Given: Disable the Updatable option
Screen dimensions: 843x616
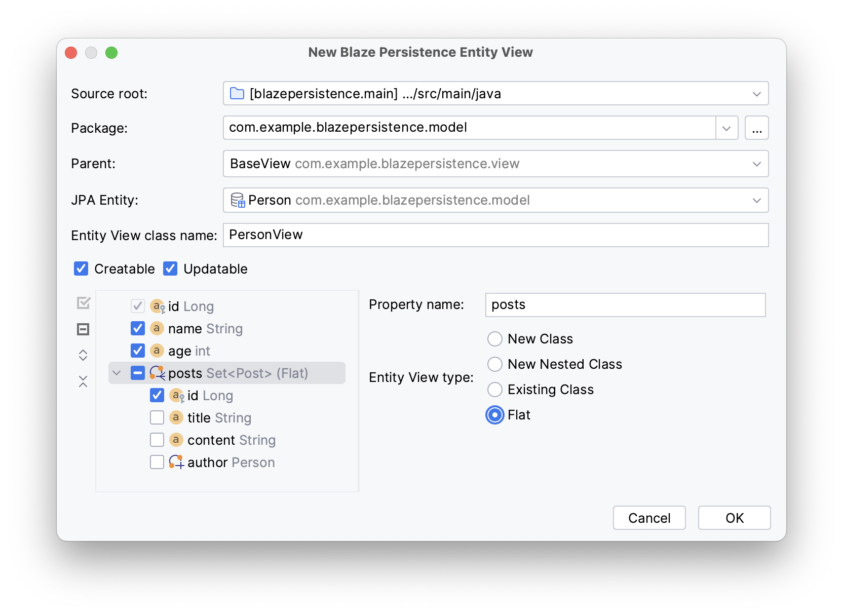Looking at the screenshot, I should pos(170,268).
